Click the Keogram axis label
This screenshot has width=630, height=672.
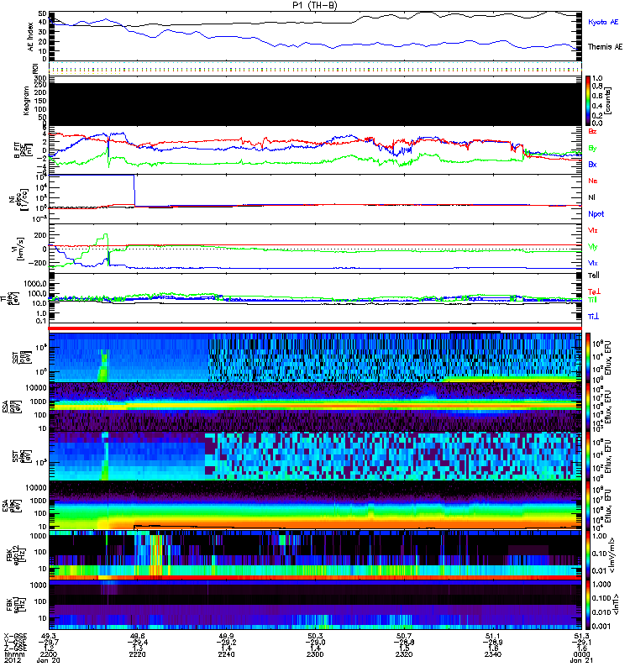tap(26, 101)
